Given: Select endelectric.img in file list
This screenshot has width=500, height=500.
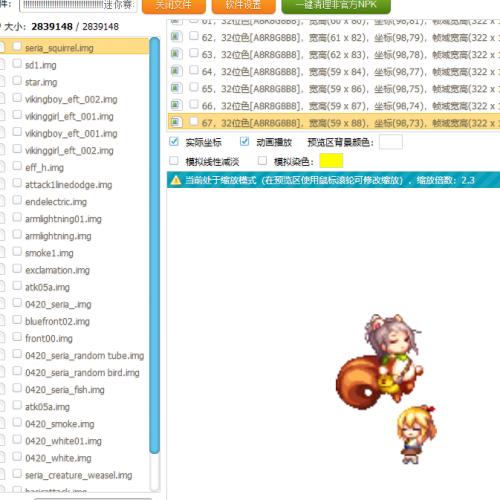Looking at the screenshot, I should (x=56, y=202).
